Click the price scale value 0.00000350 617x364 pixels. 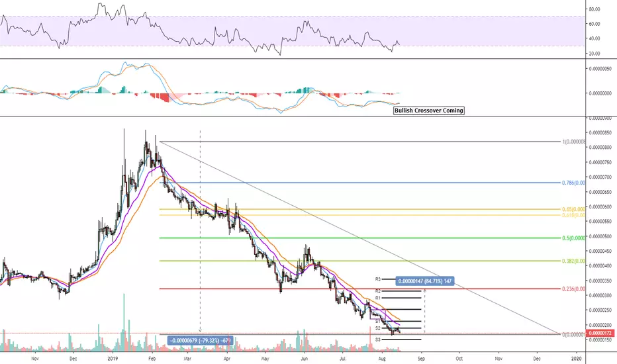tap(600, 281)
